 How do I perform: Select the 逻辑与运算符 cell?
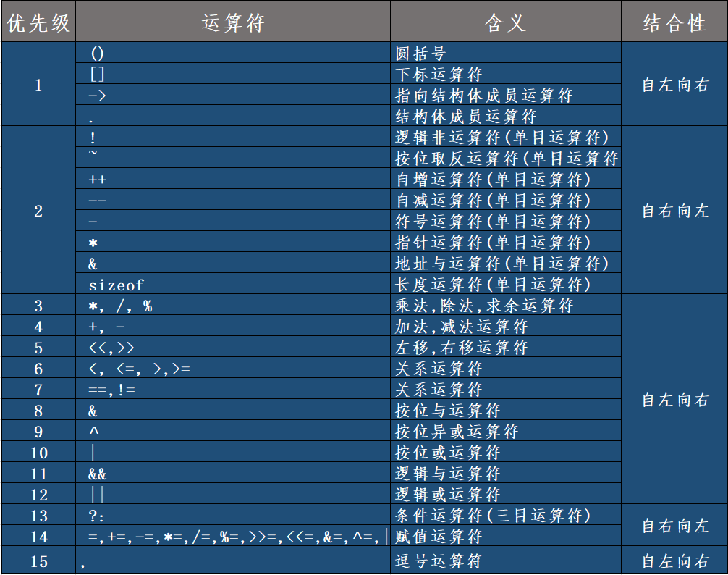[506, 472]
